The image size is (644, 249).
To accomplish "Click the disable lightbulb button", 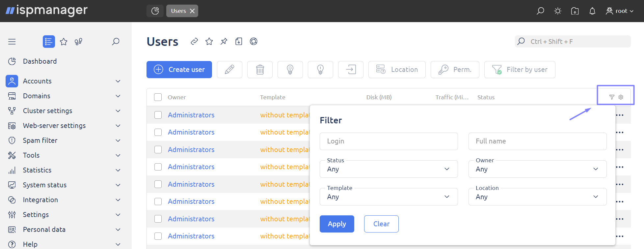I will click(320, 70).
